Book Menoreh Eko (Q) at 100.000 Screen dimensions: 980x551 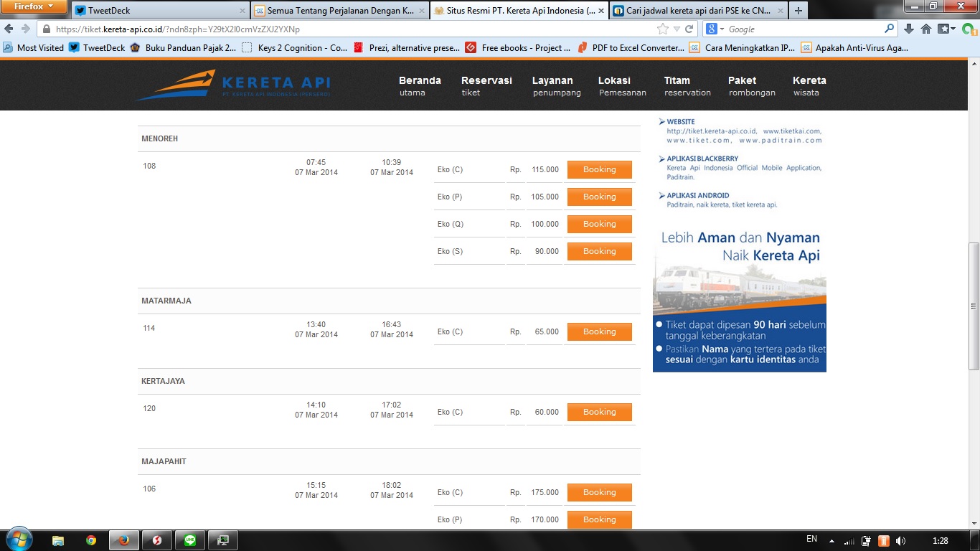pyautogui.click(x=600, y=224)
